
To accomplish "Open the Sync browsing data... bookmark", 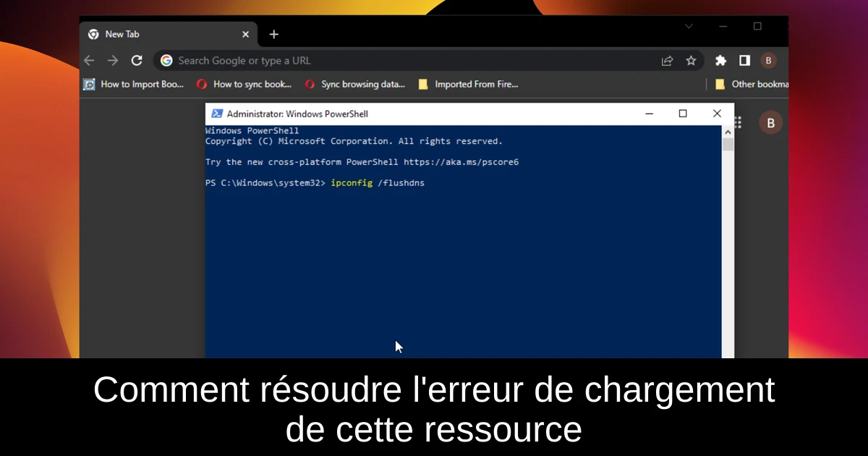I will click(355, 84).
